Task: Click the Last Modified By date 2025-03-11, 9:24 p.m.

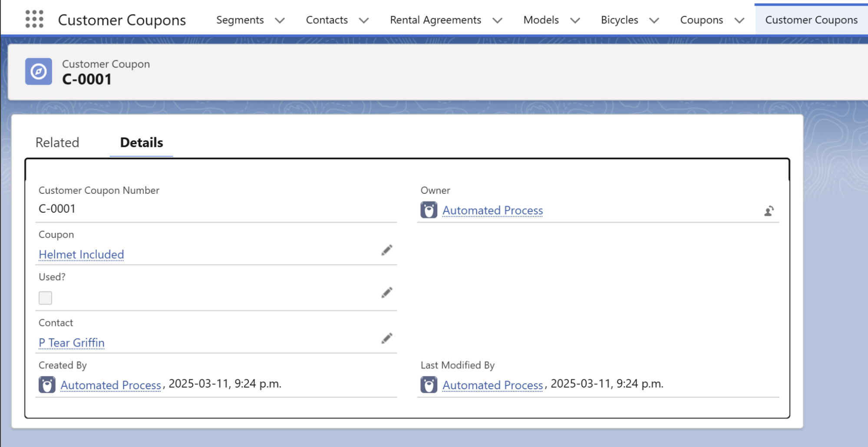Action: coord(607,384)
